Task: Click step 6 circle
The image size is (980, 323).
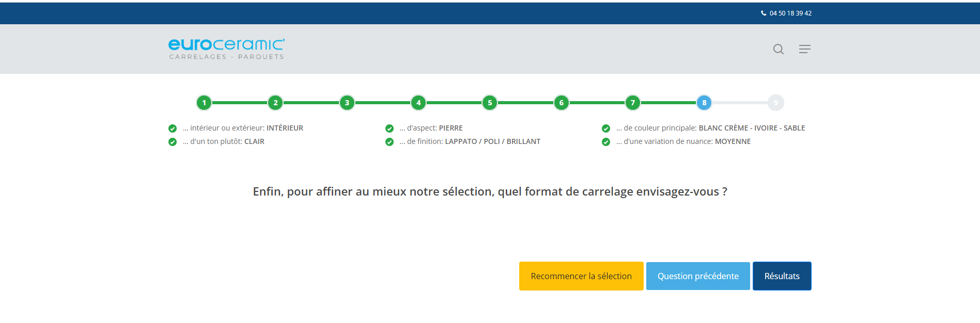Action: click(562, 103)
